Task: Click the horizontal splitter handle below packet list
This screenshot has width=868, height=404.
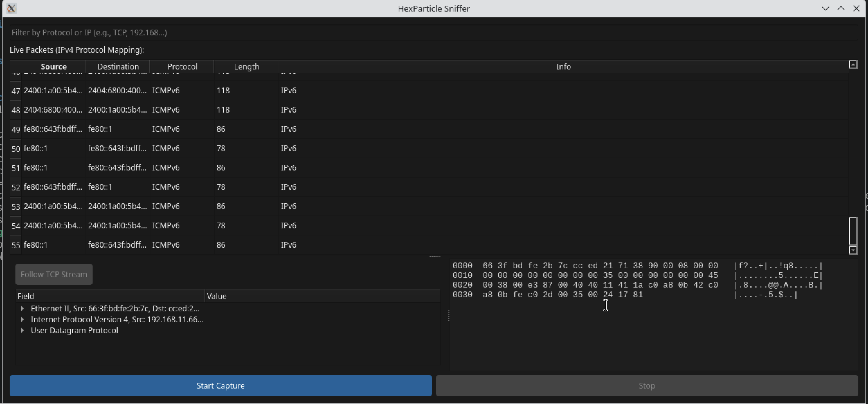Action: click(435, 257)
